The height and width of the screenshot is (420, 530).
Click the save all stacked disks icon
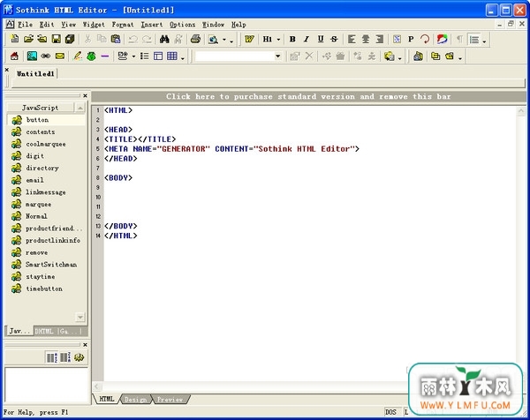tap(70, 39)
